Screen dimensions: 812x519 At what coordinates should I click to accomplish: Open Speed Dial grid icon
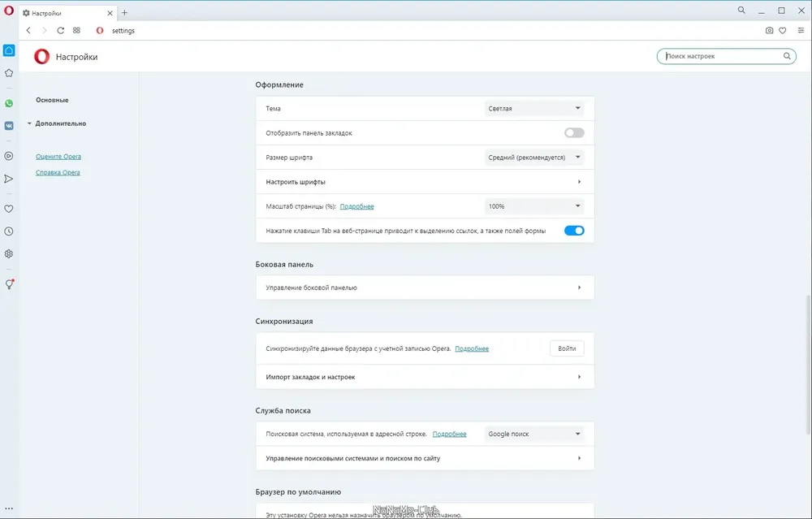click(x=76, y=31)
